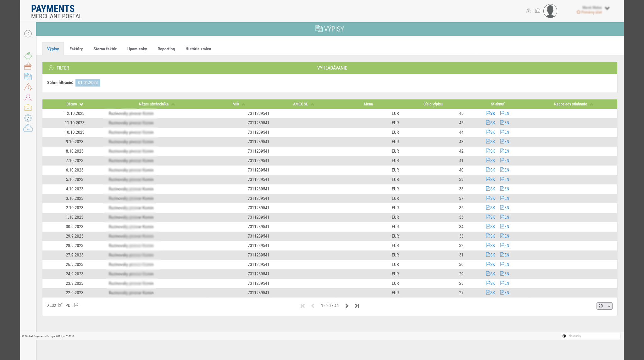
Task: Click the blue documents sidebar icon
Action: click(28, 76)
